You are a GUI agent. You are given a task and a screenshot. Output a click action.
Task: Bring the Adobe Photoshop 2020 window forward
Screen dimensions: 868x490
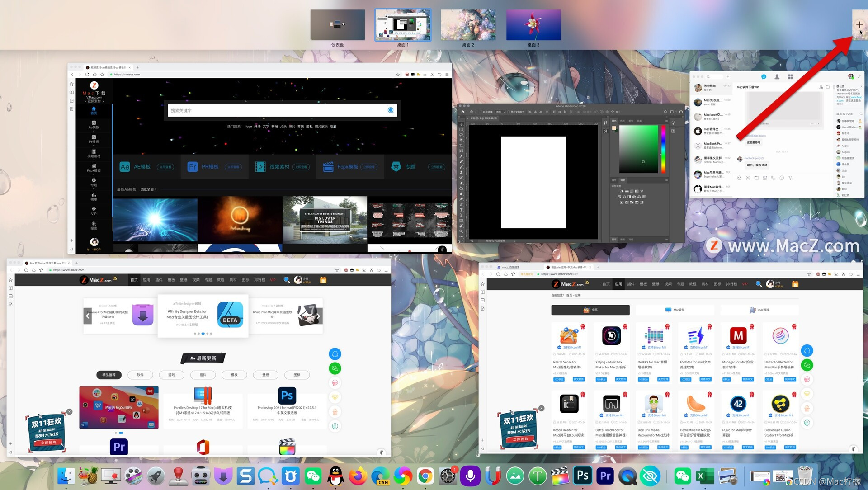click(x=570, y=106)
